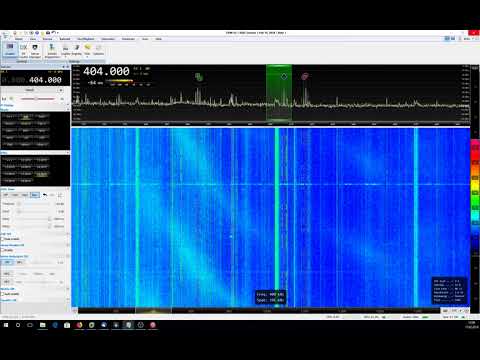Open File Explorer from the taskbar

coord(43,325)
